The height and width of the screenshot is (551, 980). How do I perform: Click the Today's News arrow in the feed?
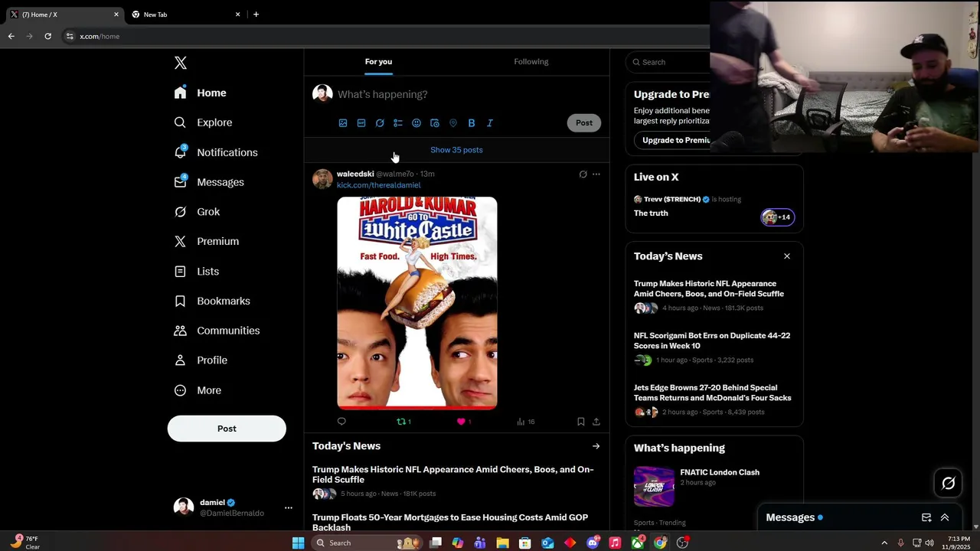pyautogui.click(x=596, y=446)
